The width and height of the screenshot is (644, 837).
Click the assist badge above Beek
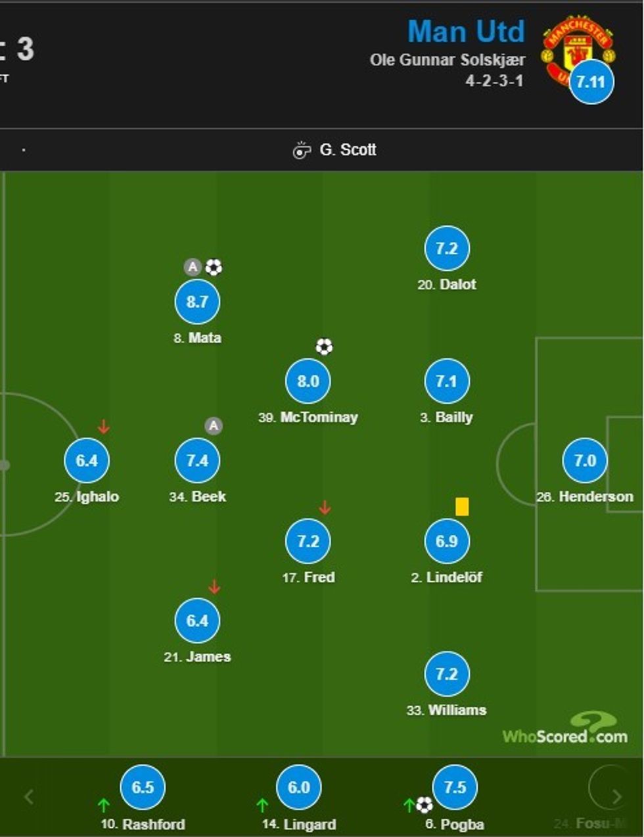point(214,426)
